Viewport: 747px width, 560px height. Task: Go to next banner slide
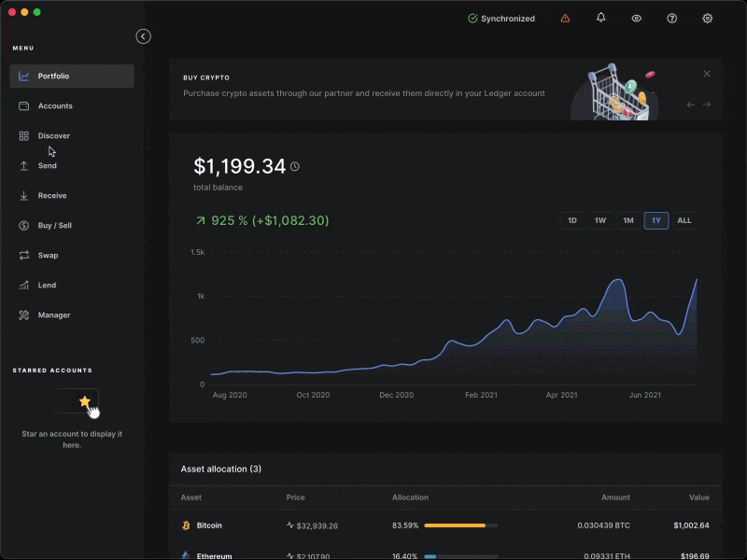tap(707, 105)
